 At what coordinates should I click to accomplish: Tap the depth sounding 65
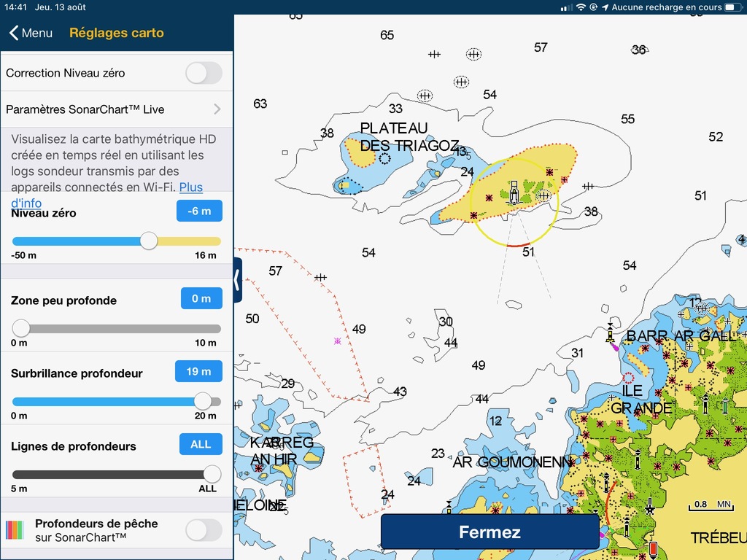coord(387,35)
